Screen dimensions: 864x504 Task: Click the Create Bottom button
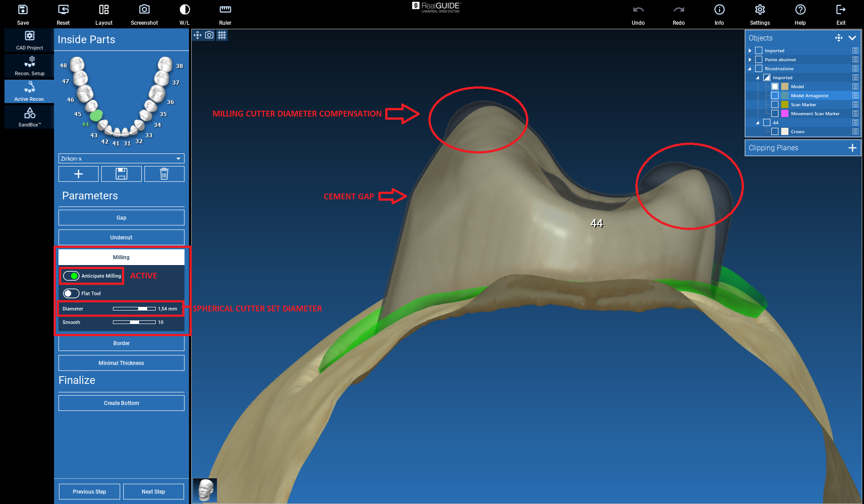pyautogui.click(x=121, y=403)
